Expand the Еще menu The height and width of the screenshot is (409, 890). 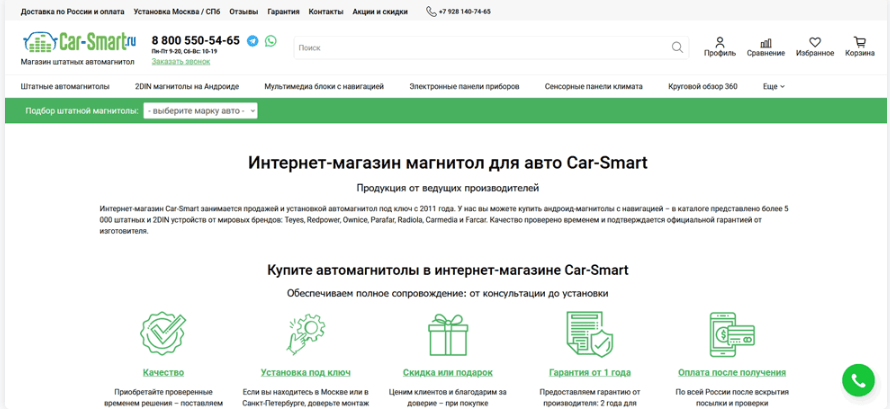click(774, 87)
